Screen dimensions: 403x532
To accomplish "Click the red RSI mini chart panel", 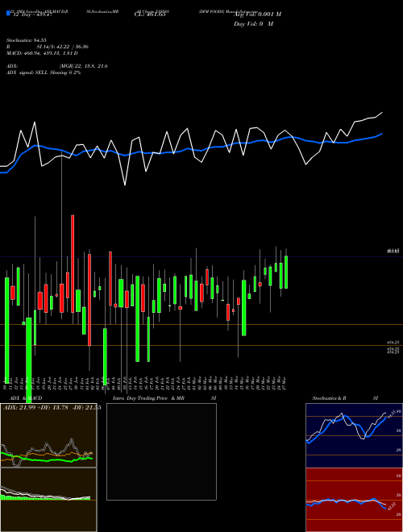I will coord(354,500).
